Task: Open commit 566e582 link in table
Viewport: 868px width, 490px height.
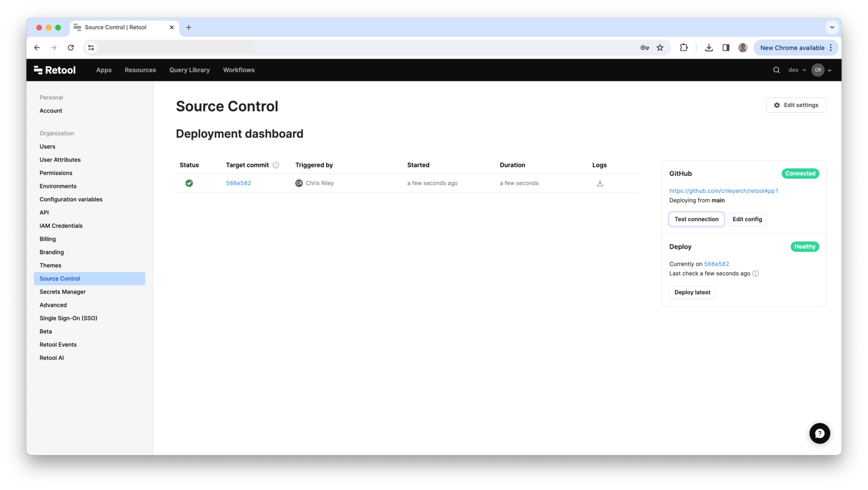Action: tap(238, 183)
